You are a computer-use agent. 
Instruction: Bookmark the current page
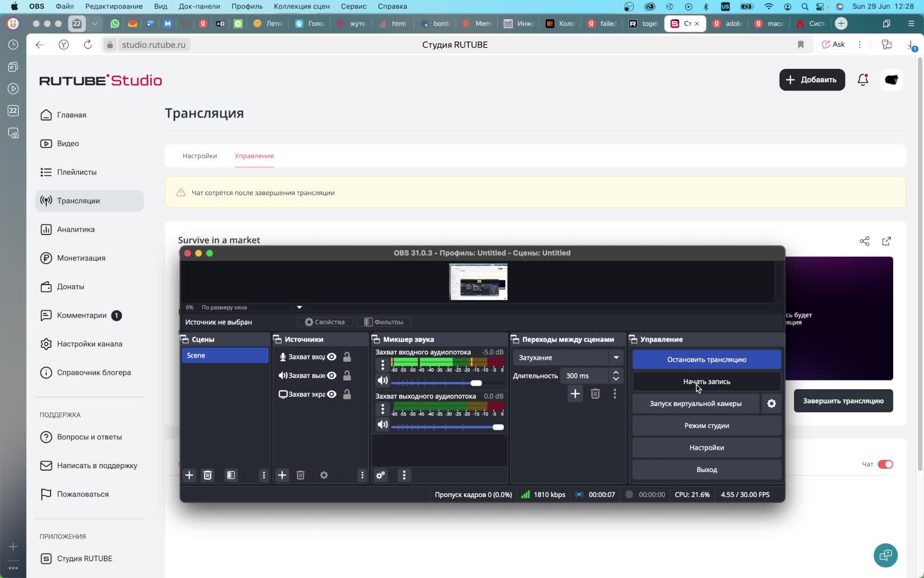point(801,44)
